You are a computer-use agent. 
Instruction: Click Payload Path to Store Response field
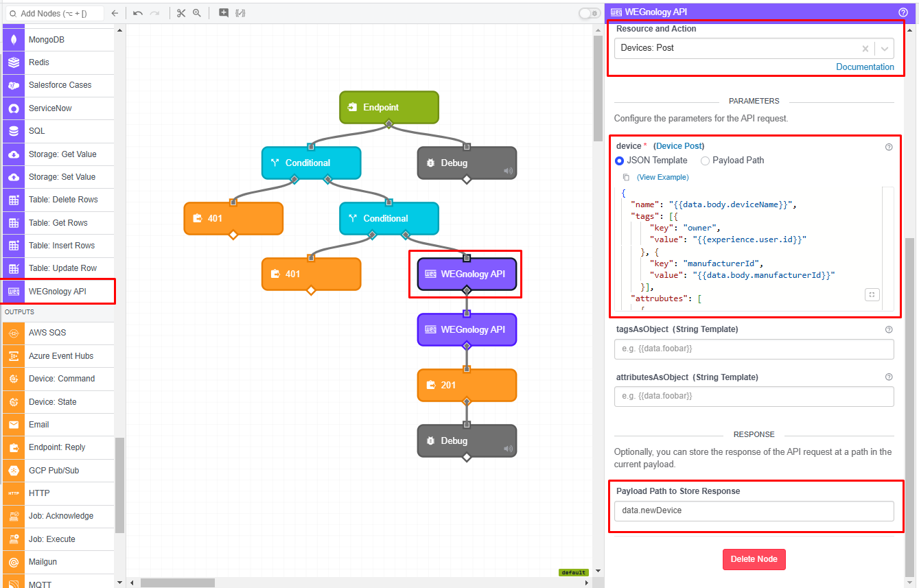coord(754,511)
